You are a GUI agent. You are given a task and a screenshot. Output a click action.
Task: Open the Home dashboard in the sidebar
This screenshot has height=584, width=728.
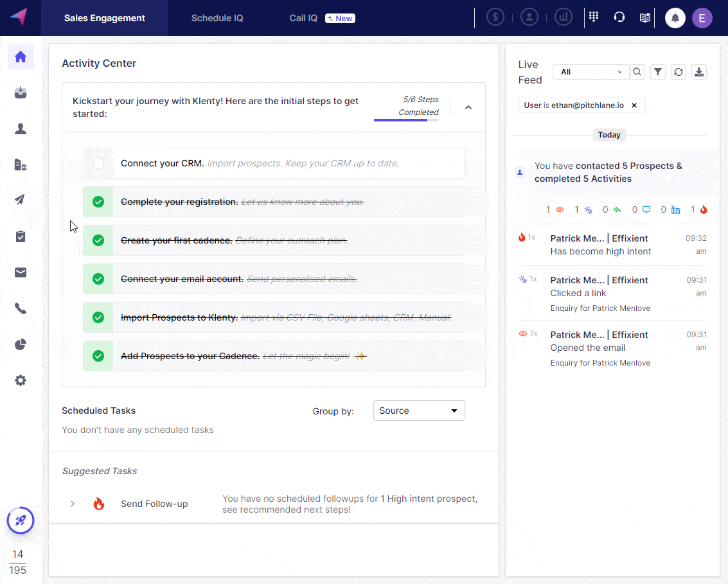(x=21, y=57)
